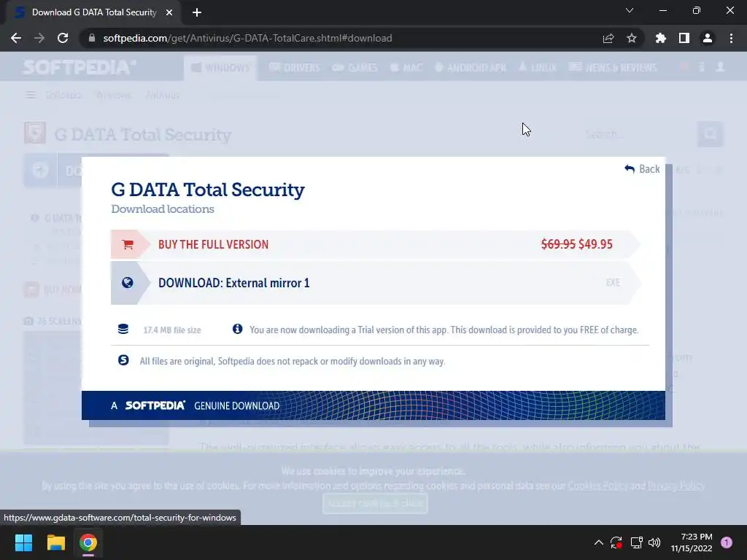The image size is (747, 560).
Task: Open the MAC section
Action: coord(406,68)
